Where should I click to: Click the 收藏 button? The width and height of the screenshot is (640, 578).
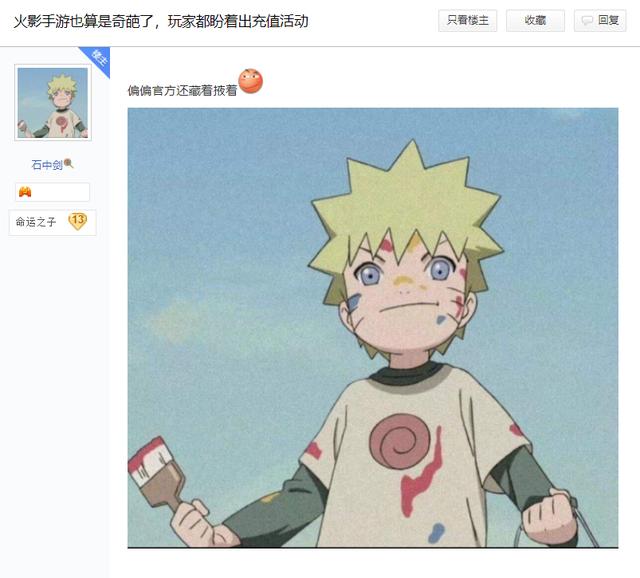(x=535, y=20)
